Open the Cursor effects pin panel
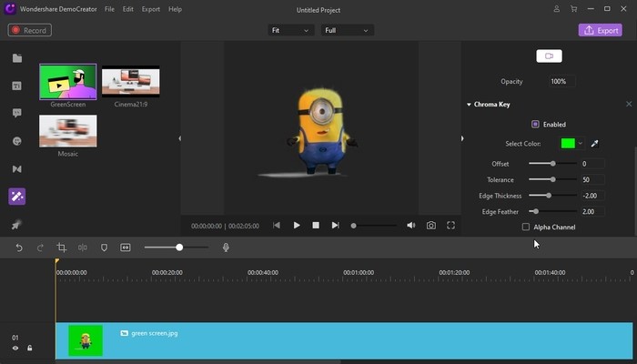637x364 pixels. coord(17,224)
